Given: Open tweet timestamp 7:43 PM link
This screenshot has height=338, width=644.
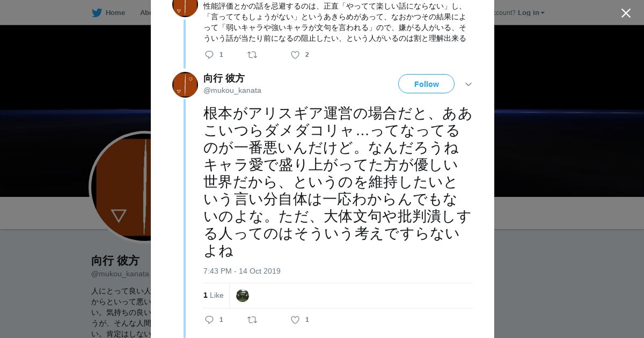Looking at the screenshot, I should point(241,271).
